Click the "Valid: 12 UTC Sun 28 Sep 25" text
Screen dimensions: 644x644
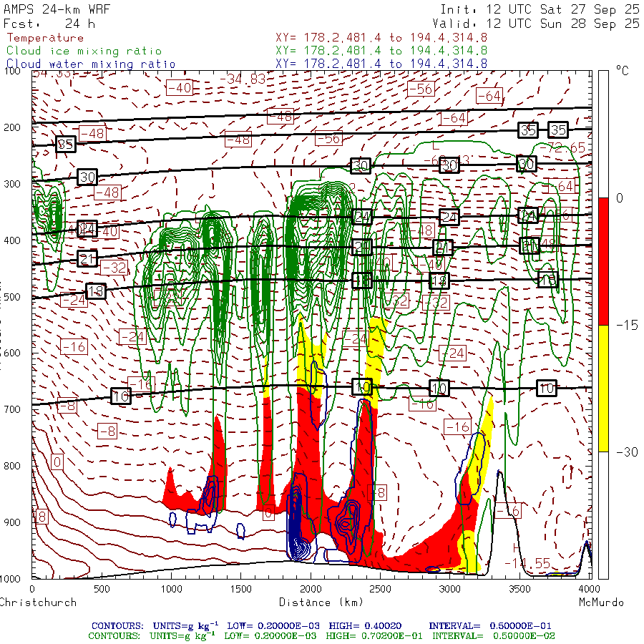pyautogui.click(x=535, y=24)
